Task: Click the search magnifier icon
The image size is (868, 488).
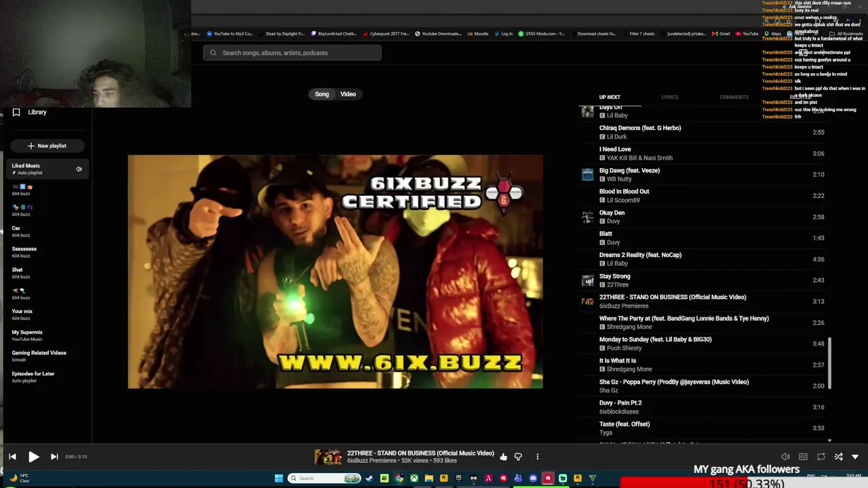Action: (213, 53)
